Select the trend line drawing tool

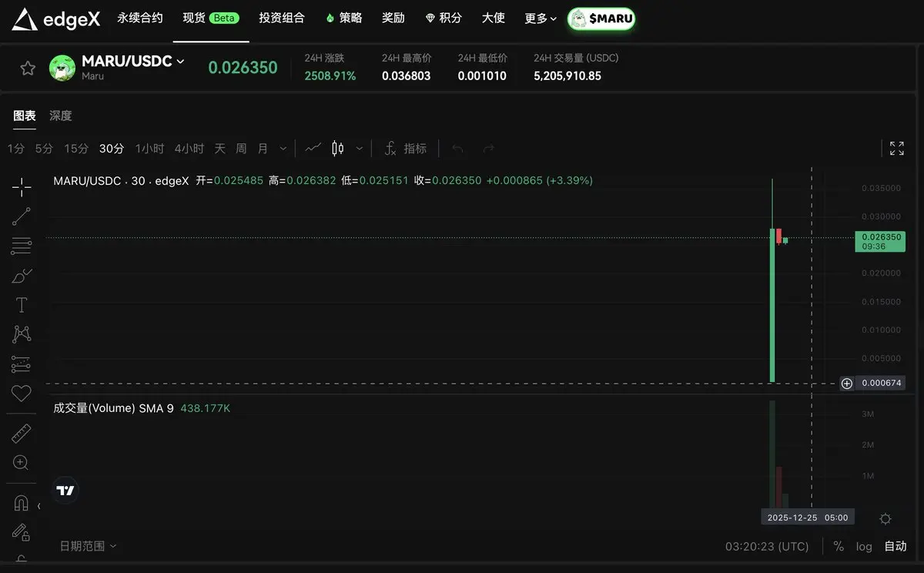[22, 216]
